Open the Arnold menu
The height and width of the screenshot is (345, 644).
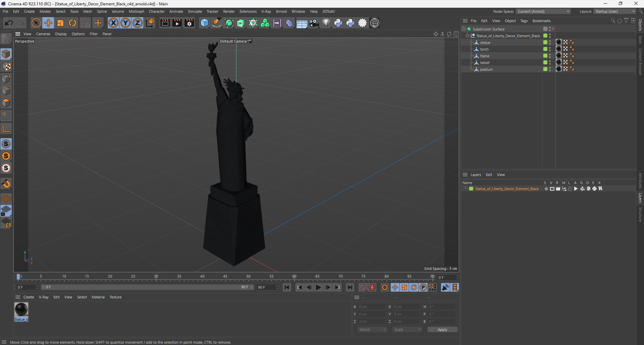click(281, 11)
